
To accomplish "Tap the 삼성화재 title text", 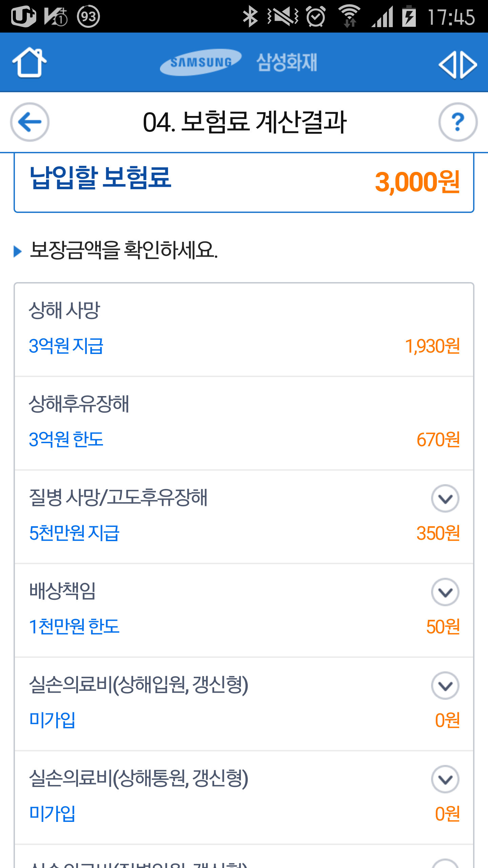I will pos(287,62).
